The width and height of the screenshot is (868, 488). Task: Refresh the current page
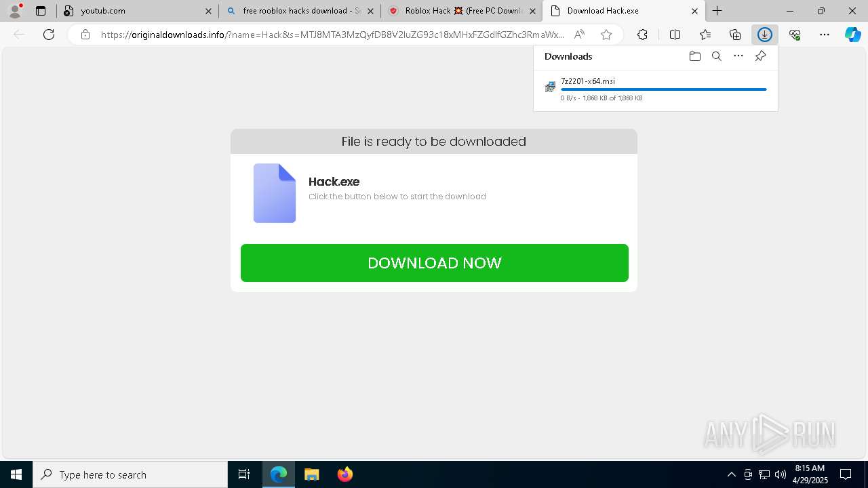[x=49, y=35]
